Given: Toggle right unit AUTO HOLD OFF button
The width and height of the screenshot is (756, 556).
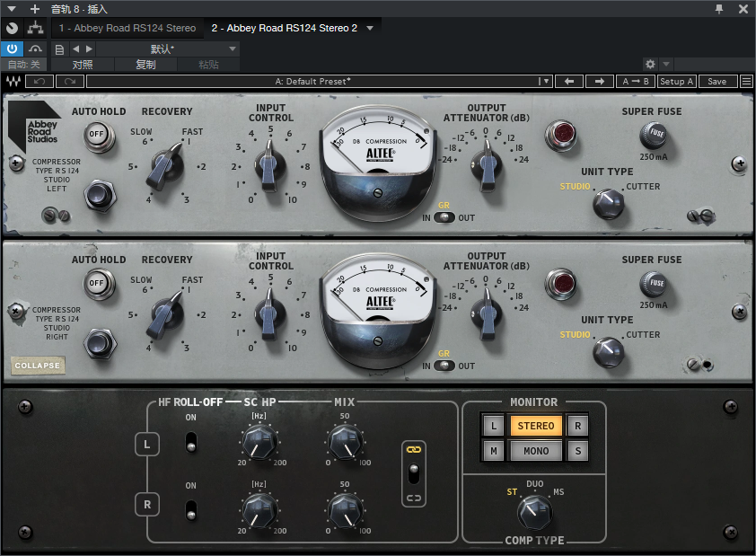Looking at the screenshot, I should click(x=100, y=285).
